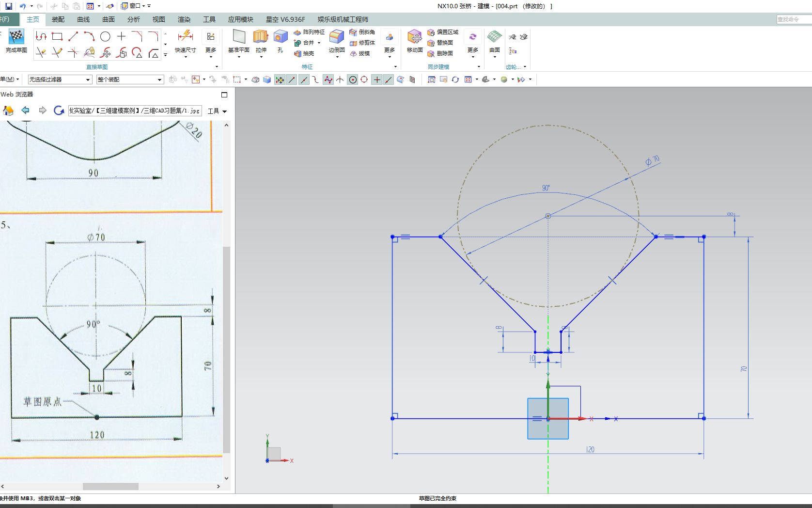Select the 移动面 (Move Face) tool
812x508 pixels.
tap(415, 39)
